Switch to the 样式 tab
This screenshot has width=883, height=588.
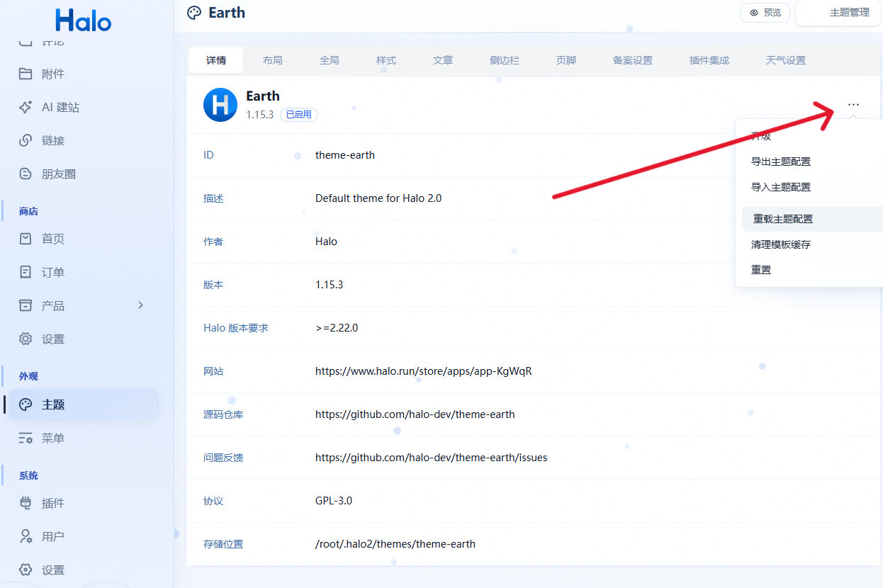pyautogui.click(x=386, y=60)
